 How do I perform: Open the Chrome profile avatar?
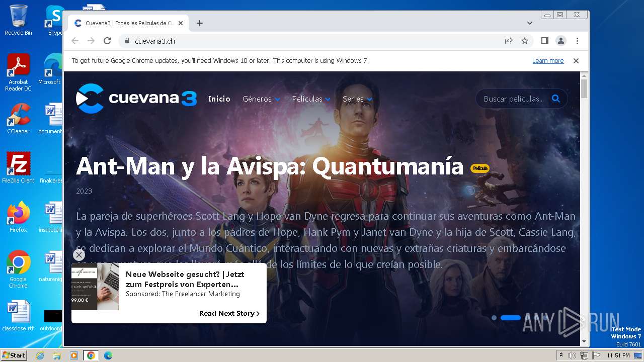tap(561, 41)
